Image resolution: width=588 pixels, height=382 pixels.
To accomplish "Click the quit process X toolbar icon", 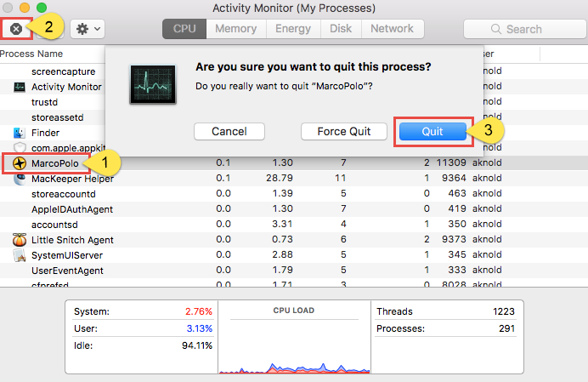I will click(15, 29).
